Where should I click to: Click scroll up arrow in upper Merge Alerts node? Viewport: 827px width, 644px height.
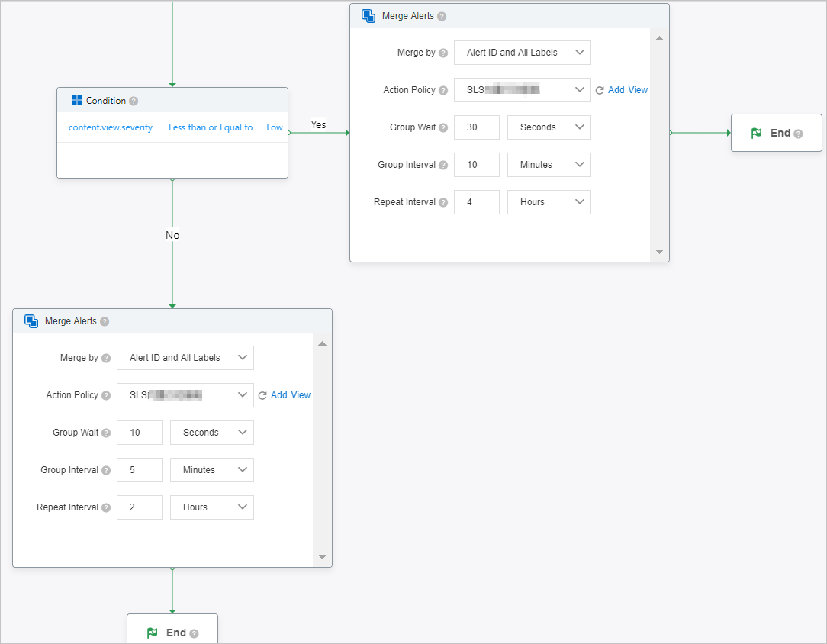tap(659, 38)
